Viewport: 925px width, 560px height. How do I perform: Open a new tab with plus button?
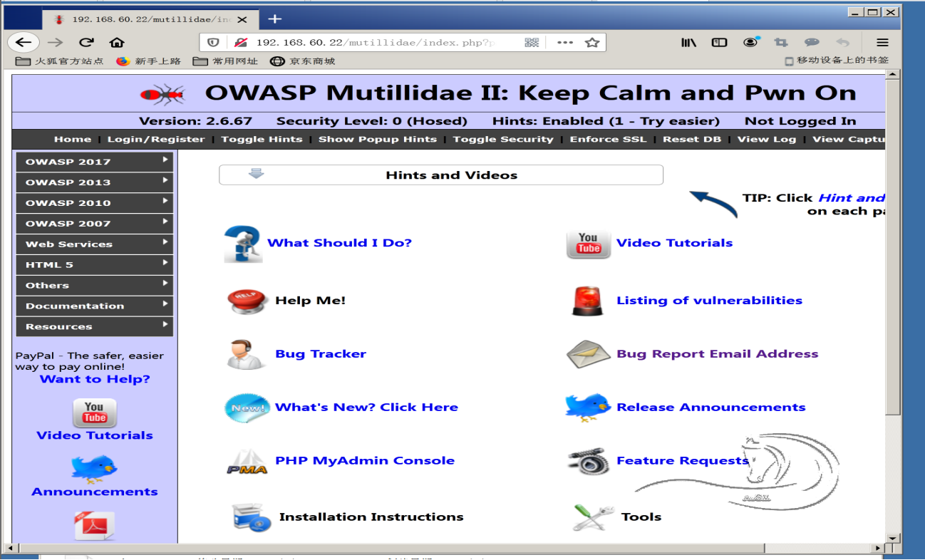click(274, 19)
